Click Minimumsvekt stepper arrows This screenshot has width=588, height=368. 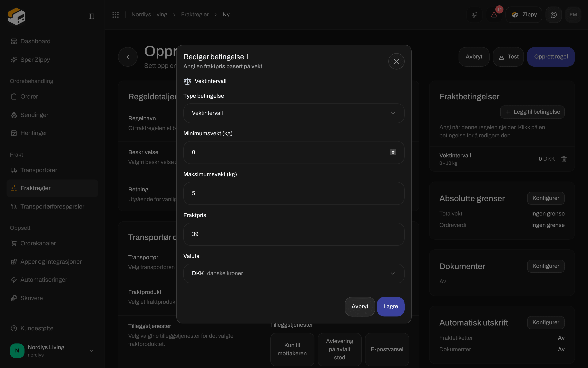[393, 152]
